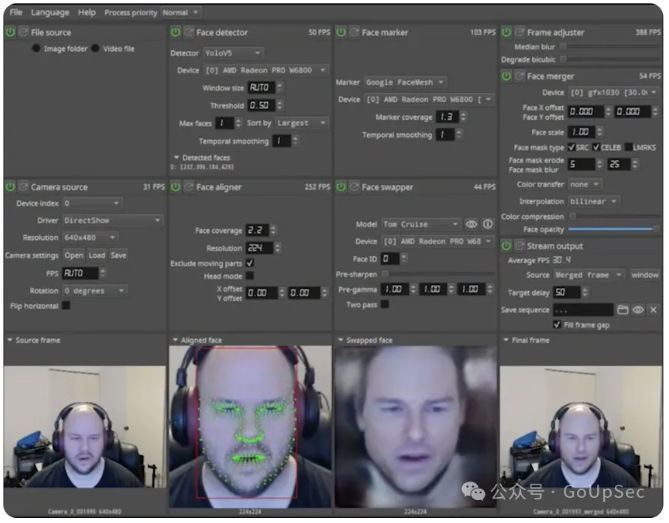The width and height of the screenshot is (669, 523).
Task: Toggle CELEB face mask type checkbox
Action: pos(596,148)
